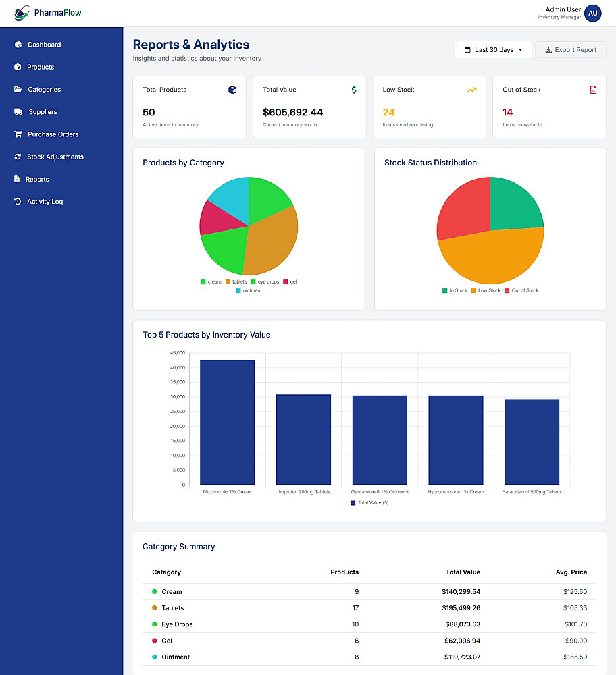The image size is (616, 675).
Task: Toggle Total Value ($) bar chart legend
Action: click(369, 503)
